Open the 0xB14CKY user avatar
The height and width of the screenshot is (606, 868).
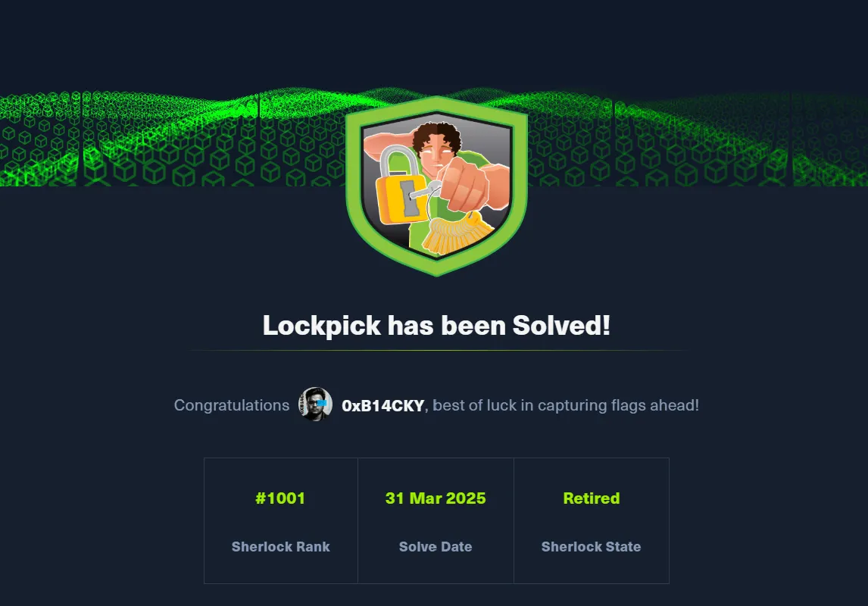(x=316, y=405)
